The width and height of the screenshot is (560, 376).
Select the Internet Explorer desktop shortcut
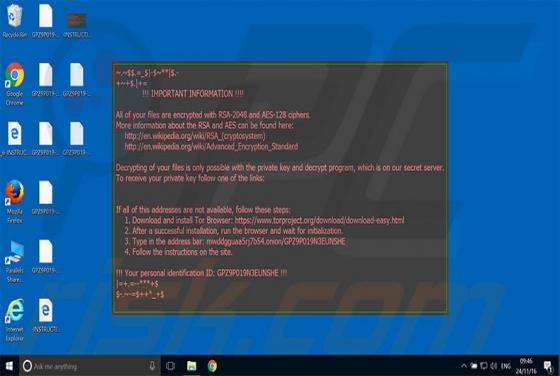[x=14, y=320]
